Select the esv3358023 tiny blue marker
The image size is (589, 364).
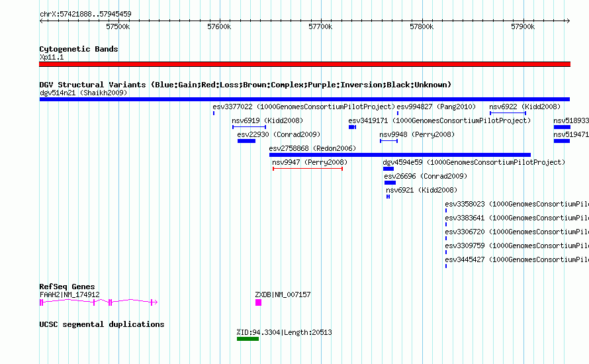coord(446,210)
